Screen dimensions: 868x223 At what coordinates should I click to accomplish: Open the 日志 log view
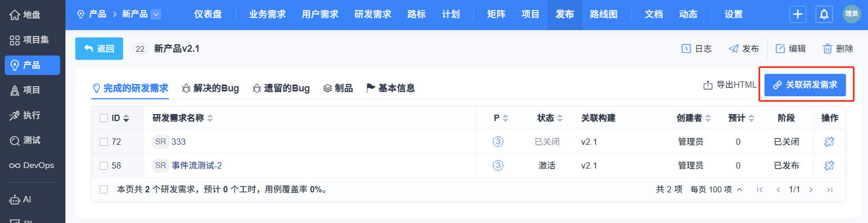[x=697, y=49]
